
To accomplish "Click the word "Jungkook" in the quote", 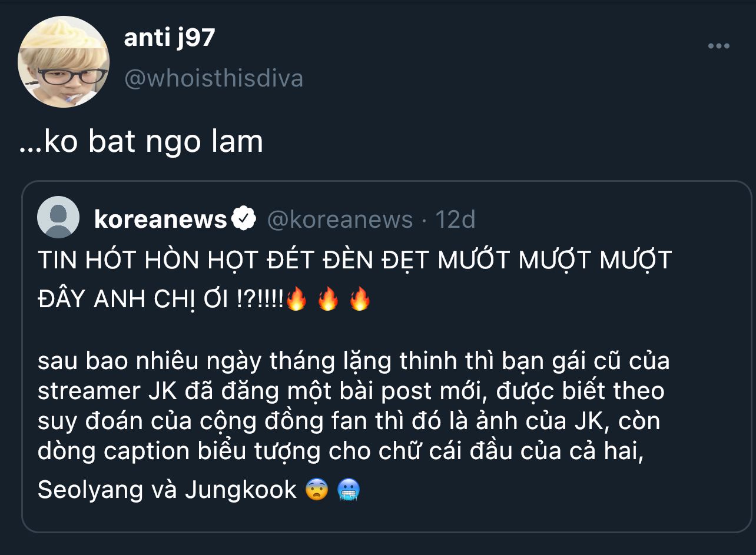I will [x=240, y=490].
